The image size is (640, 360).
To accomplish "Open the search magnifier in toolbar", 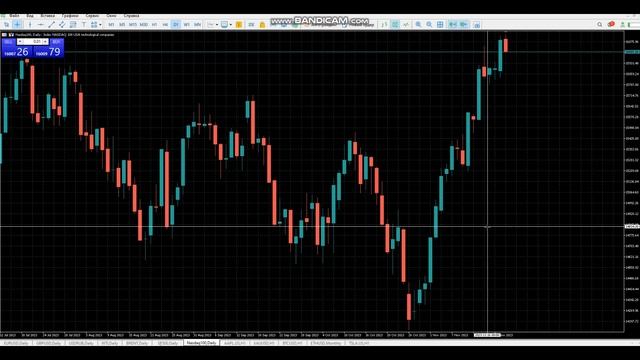I will [x=600, y=25].
